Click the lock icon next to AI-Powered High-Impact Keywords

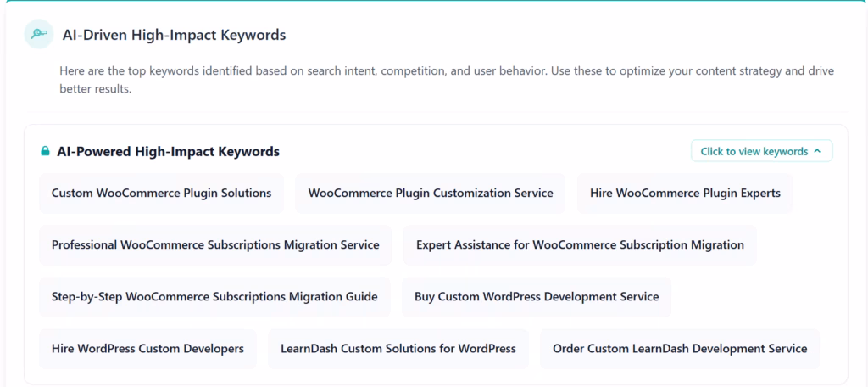click(46, 151)
